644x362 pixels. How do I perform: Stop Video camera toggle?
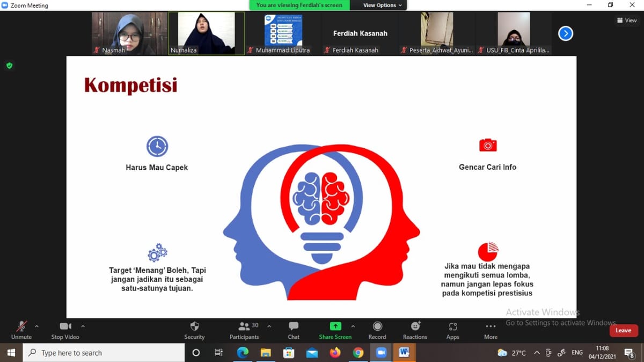(x=65, y=327)
